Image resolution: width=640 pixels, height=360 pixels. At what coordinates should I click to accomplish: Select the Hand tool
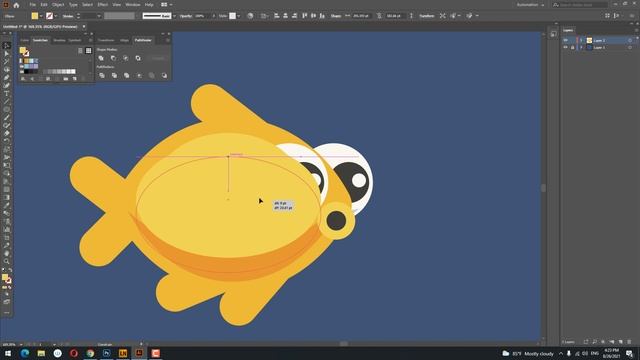[x=7, y=253]
